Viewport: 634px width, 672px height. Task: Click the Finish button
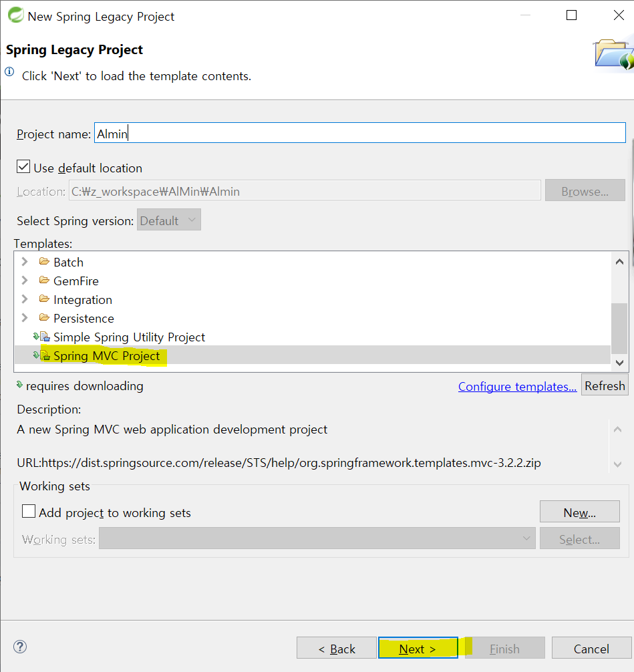[x=504, y=648]
